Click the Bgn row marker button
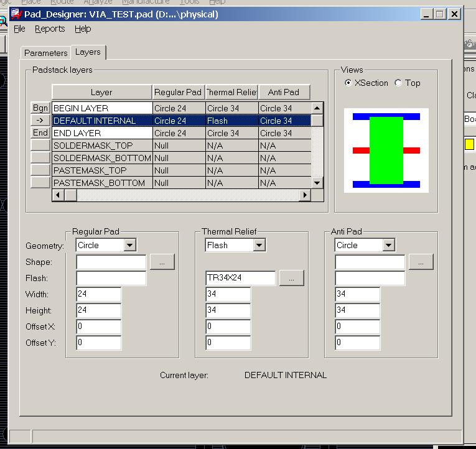The image size is (476, 449). (x=40, y=108)
